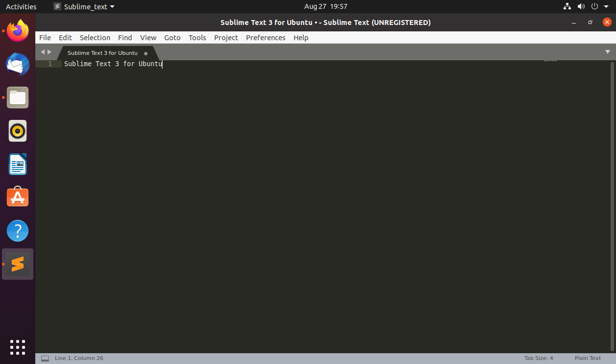616x364 pixels.
Task: Open the volume indicator icon
Action: click(x=581, y=7)
